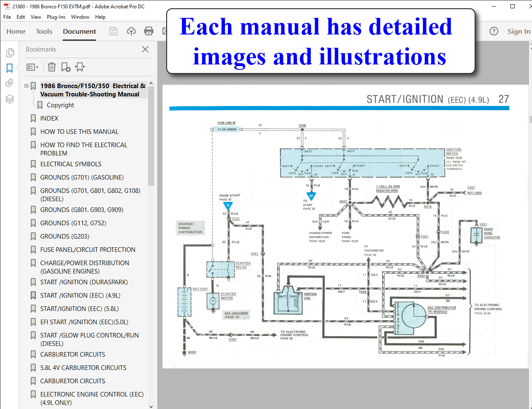Go to ELECTRICAL SYMBOLS bookmark
The width and height of the screenshot is (532, 409).
click(71, 164)
